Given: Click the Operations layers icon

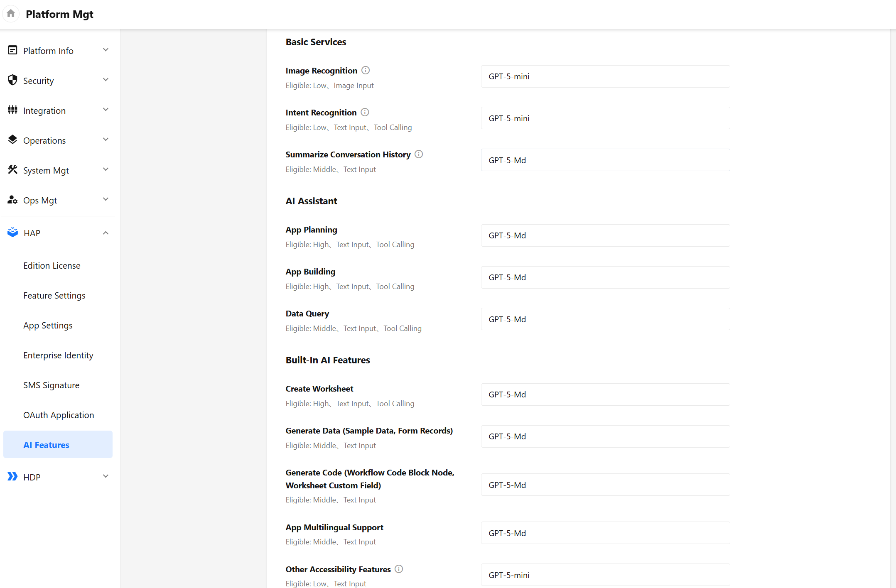Looking at the screenshot, I should point(12,140).
